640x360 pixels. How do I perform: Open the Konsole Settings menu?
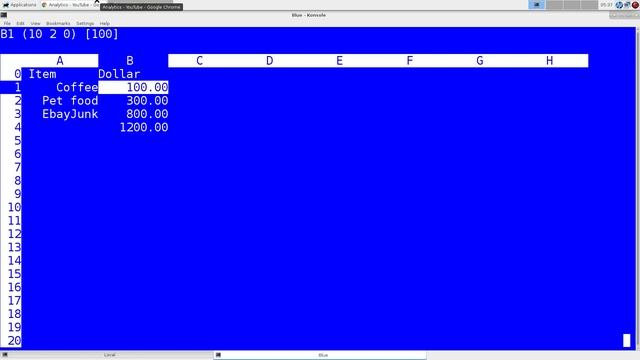(x=85, y=24)
